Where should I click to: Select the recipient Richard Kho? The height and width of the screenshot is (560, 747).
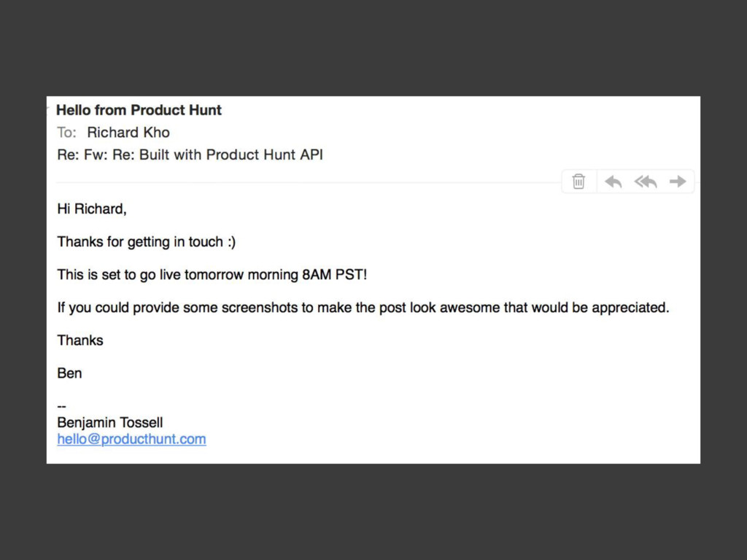tap(128, 133)
